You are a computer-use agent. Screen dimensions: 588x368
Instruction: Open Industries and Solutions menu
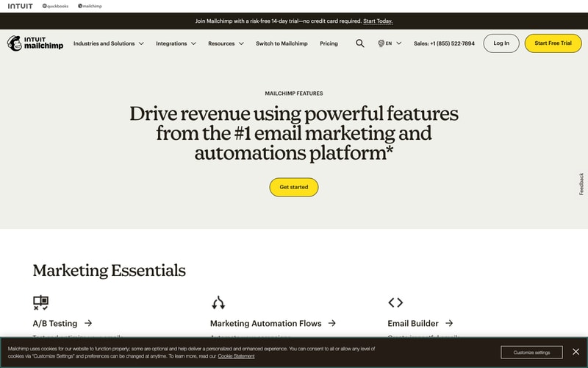point(104,43)
